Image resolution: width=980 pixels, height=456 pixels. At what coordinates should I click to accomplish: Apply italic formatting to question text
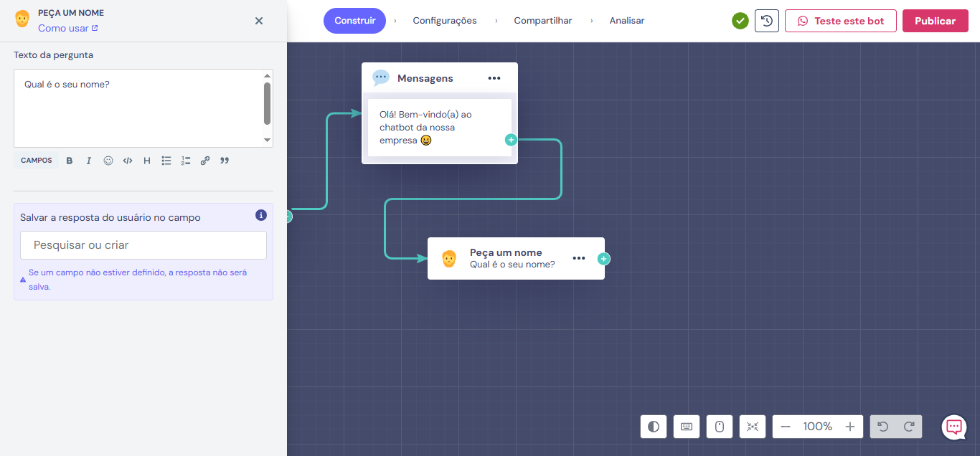pyautogui.click(x=89, y=161)
